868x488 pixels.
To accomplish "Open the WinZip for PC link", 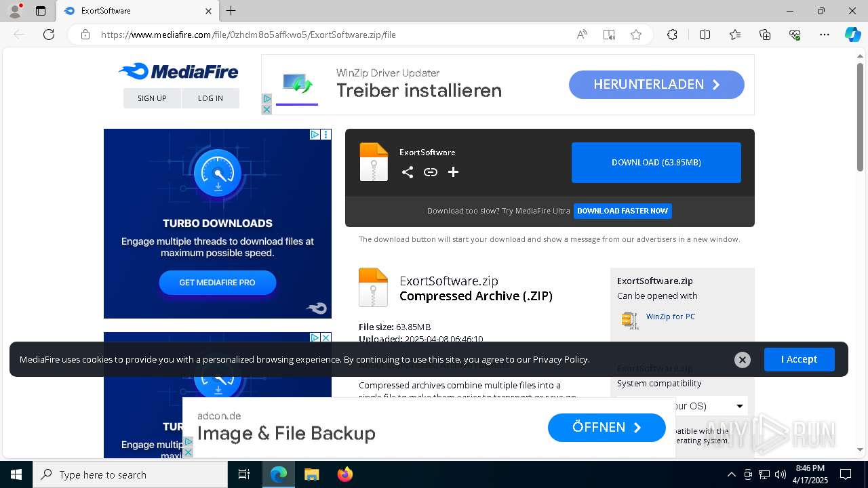I will (670, 317).
